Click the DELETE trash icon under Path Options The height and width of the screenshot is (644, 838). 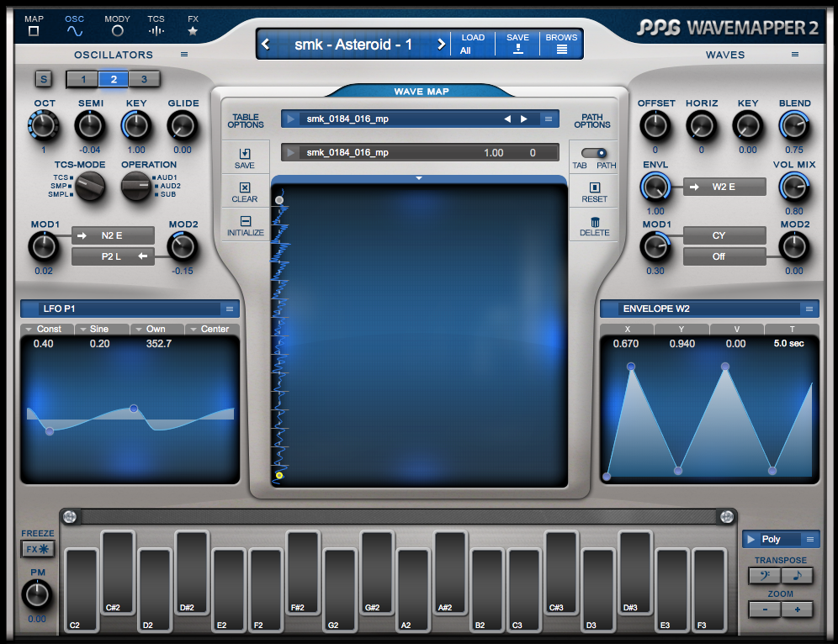click(x=593, y=227)
